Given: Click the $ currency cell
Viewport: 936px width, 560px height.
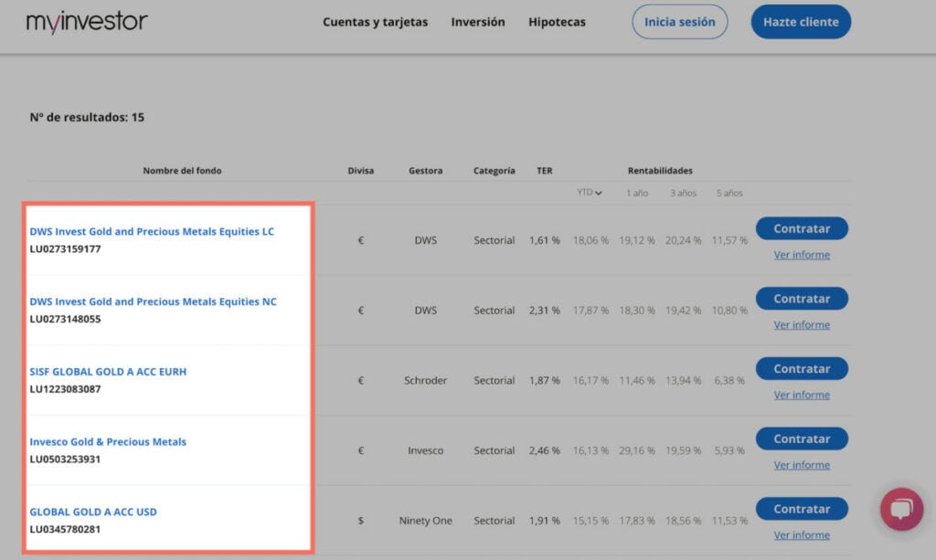Looking at the screenshot, I should 360,521.
